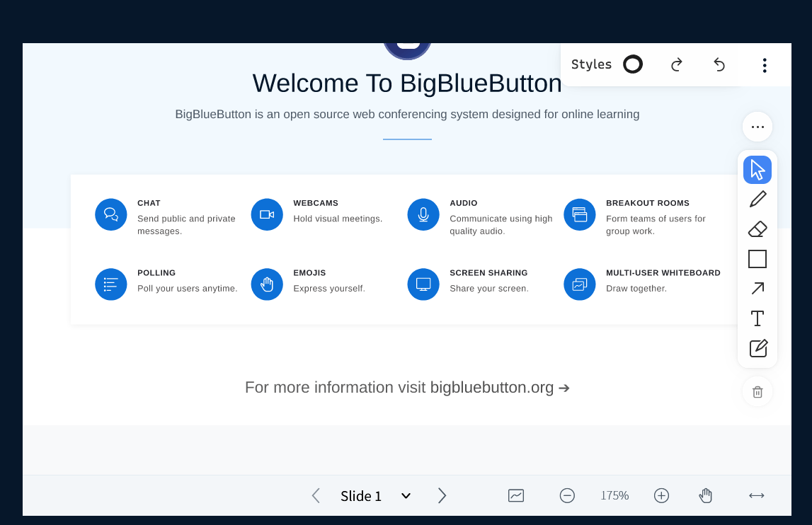This screenshot has width=812, height=525.
Task: Click the 'Poll your users anytime.' text
Action: pyautogui.click(x=187, y=289)
